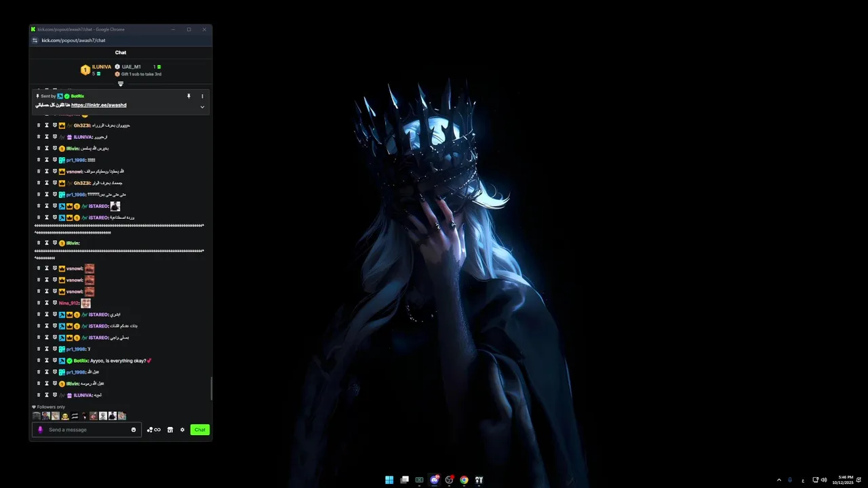Click the ban shield on Nina_912's row
This screenshot has width=868, height=488.
[x=55, y=303]
